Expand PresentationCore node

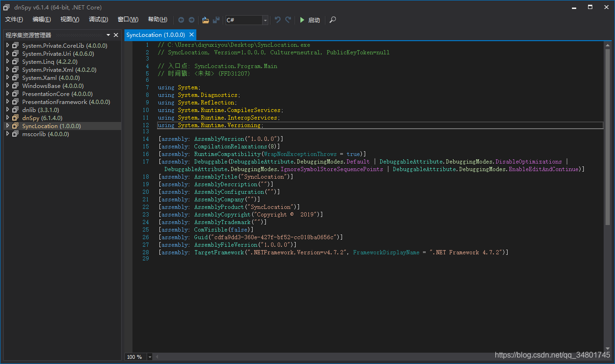(x=8, y=94)
